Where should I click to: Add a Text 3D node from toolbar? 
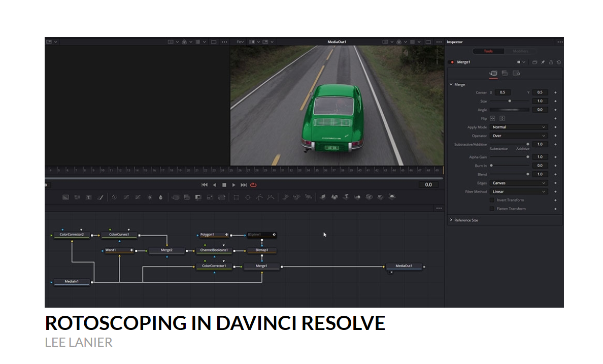coord(346,197)
